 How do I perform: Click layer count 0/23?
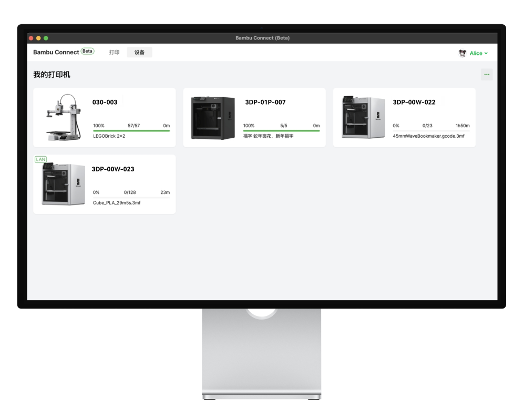coord(427,126)
